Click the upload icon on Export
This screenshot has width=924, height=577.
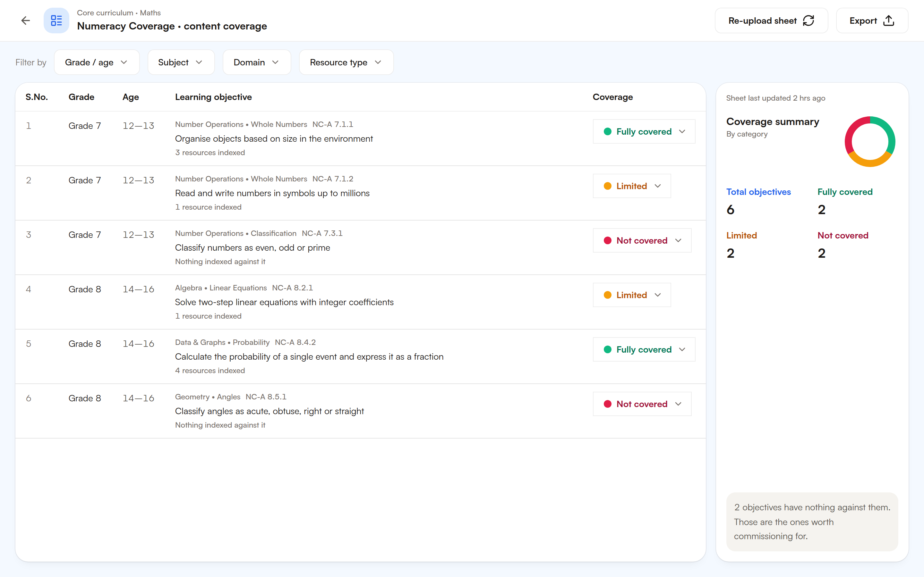888,21
